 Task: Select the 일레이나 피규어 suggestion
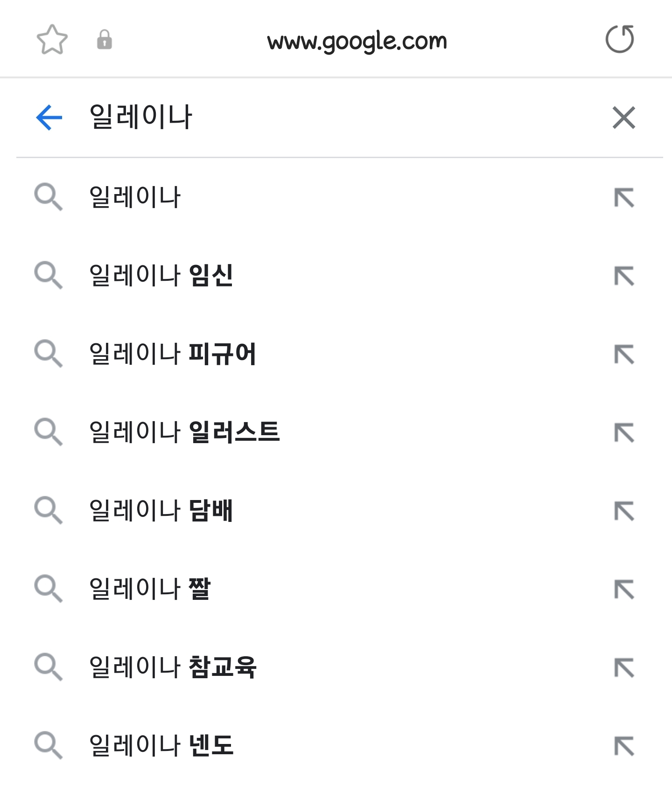[336, 354]
